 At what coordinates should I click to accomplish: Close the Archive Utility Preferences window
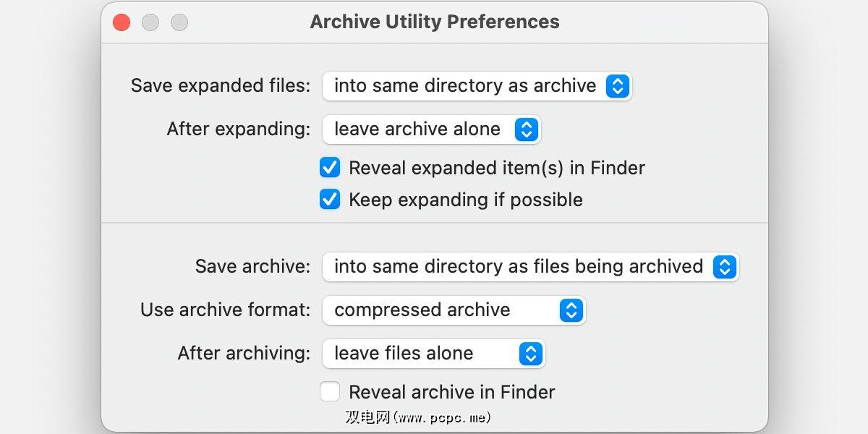122,22
